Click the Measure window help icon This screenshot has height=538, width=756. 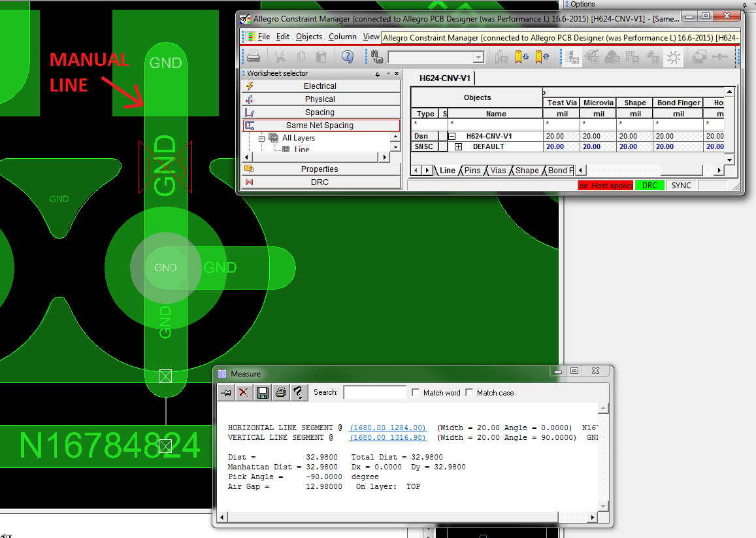[x=298, y=392]
